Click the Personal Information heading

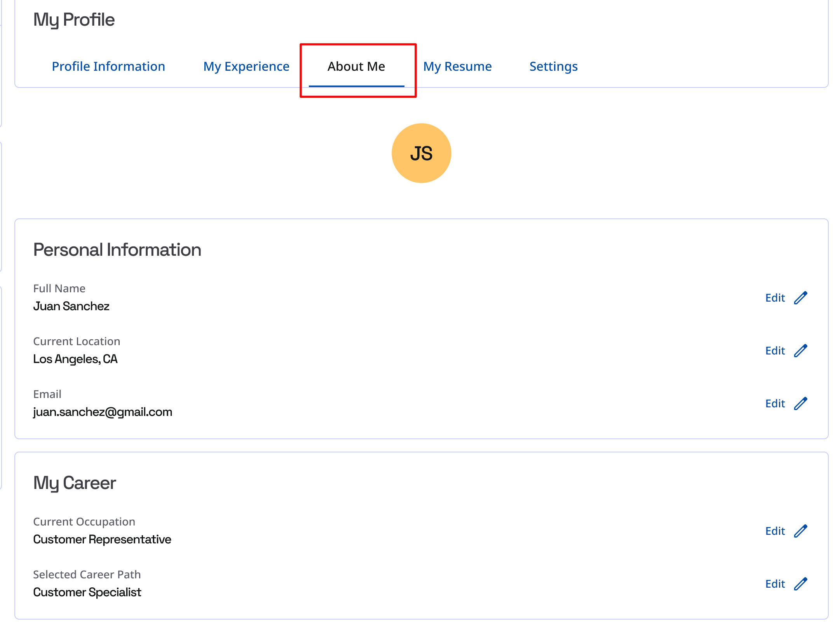tap(117, 250)
